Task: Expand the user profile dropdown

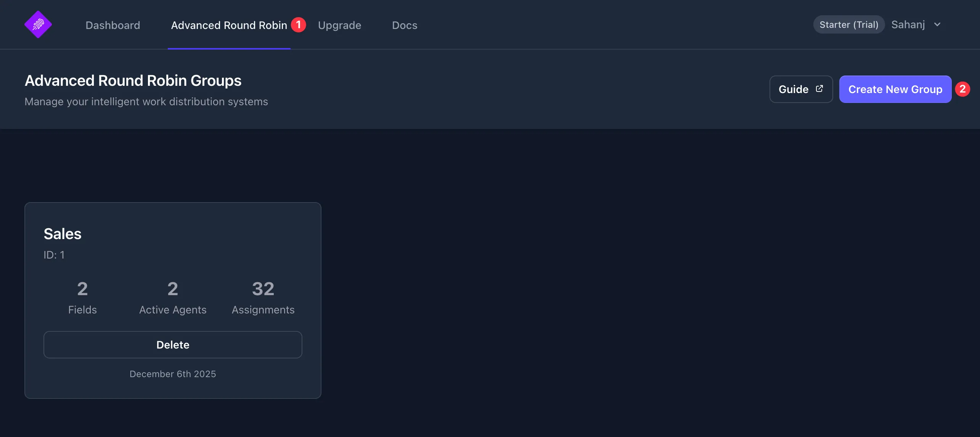Action: coord(915,24)
